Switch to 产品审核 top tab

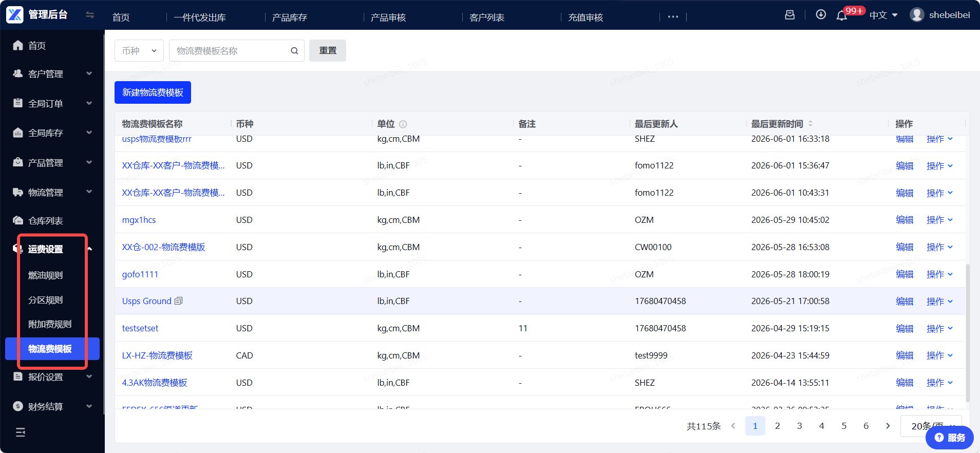coord(388,17)
